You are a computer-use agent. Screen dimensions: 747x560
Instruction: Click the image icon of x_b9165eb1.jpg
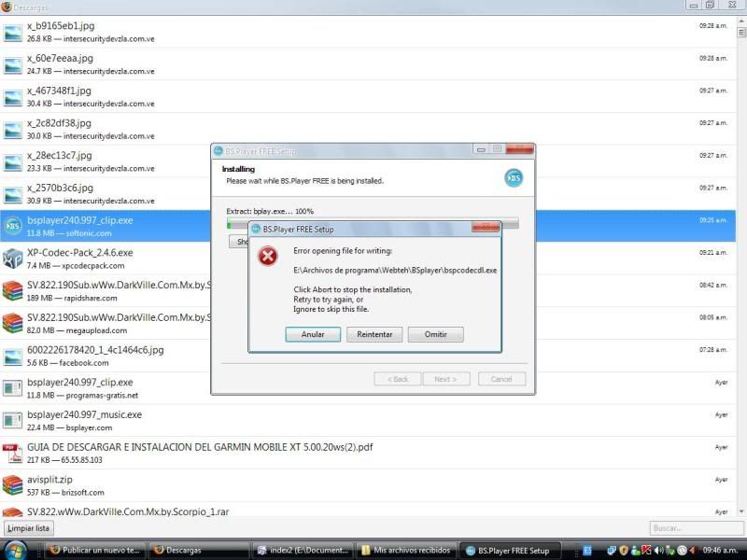coord(12,33)
